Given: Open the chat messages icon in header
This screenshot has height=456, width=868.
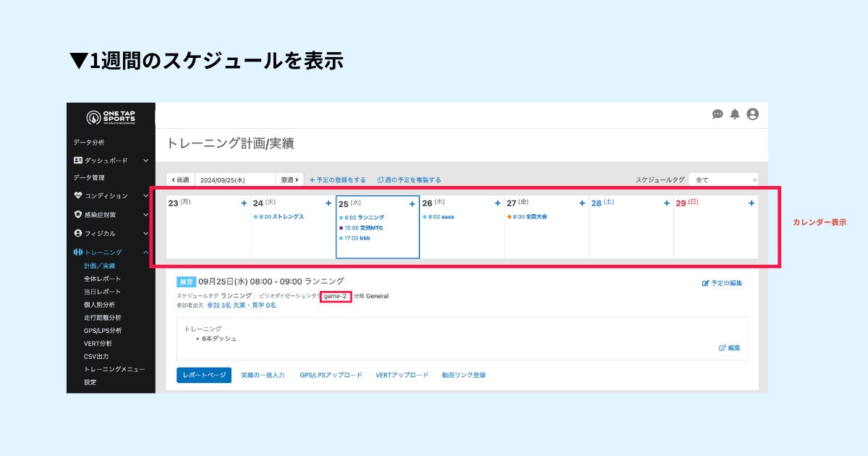Looking at the screenshot, I should point(718,114).
